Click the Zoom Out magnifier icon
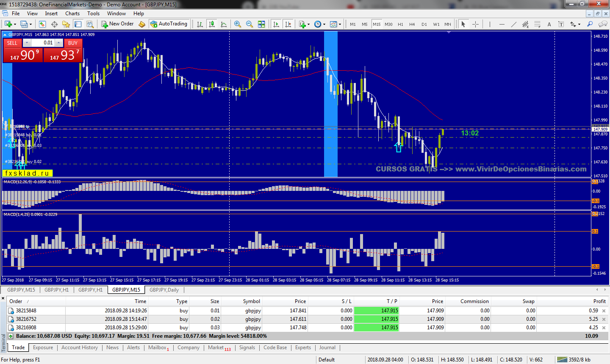This screenshot has height=364, width=610. (250, 24)
